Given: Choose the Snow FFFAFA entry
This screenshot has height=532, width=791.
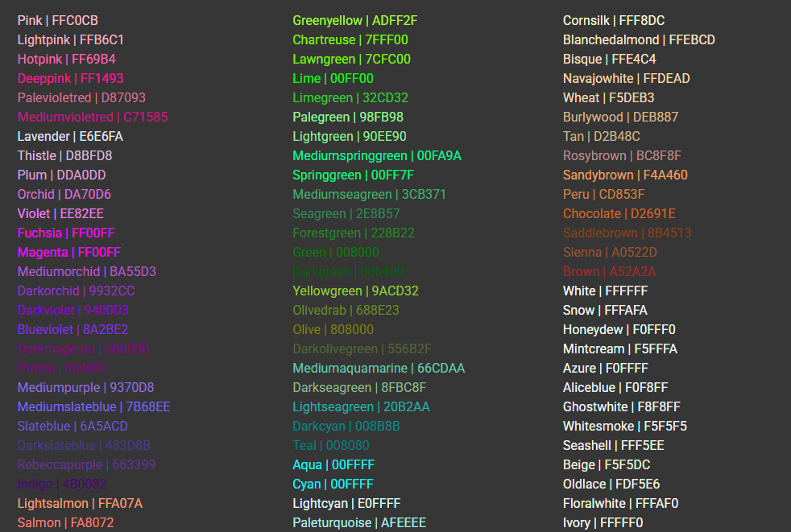Looking at the screenshot, I should (x=605, y=310).
